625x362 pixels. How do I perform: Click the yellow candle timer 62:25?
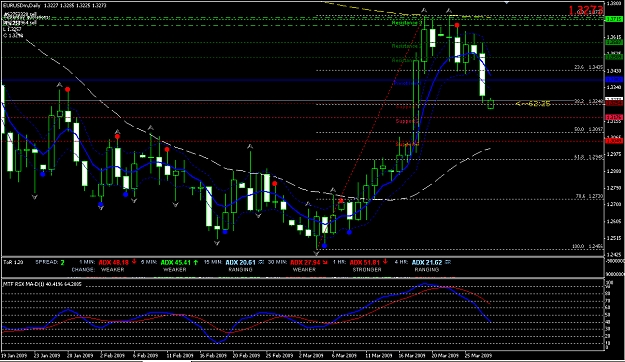tap(533, 104)
